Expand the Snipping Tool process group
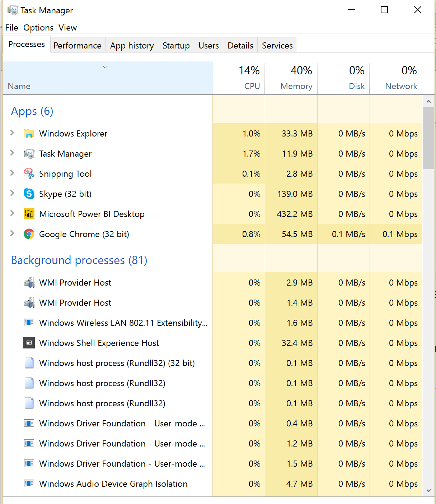Viewport: 436px width, 504px height. click(x=12, y=173)
